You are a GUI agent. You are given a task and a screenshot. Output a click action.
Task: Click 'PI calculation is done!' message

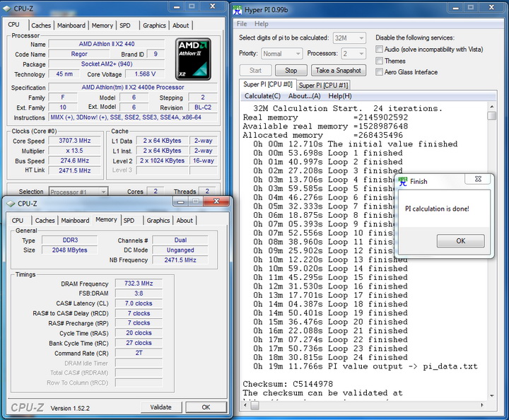[437, 209]
